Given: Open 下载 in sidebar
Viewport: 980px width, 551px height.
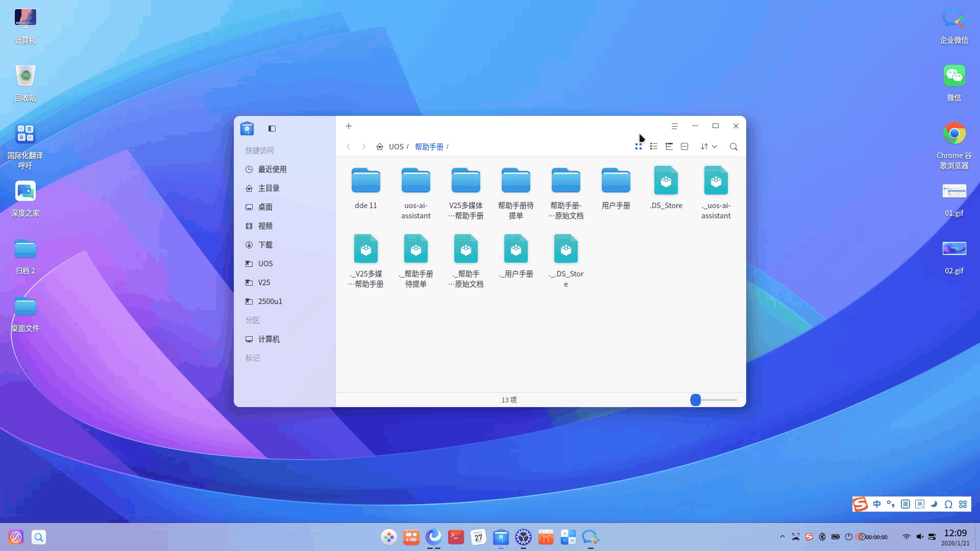Looking at the screenshot, I should pyautogui.click(x=265, y=245).
